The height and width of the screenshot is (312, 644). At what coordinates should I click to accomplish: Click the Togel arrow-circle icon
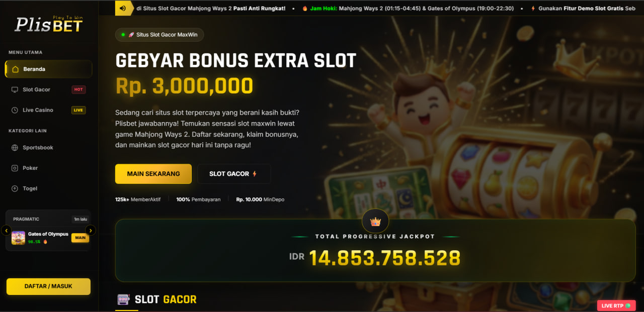click(14, 188)
